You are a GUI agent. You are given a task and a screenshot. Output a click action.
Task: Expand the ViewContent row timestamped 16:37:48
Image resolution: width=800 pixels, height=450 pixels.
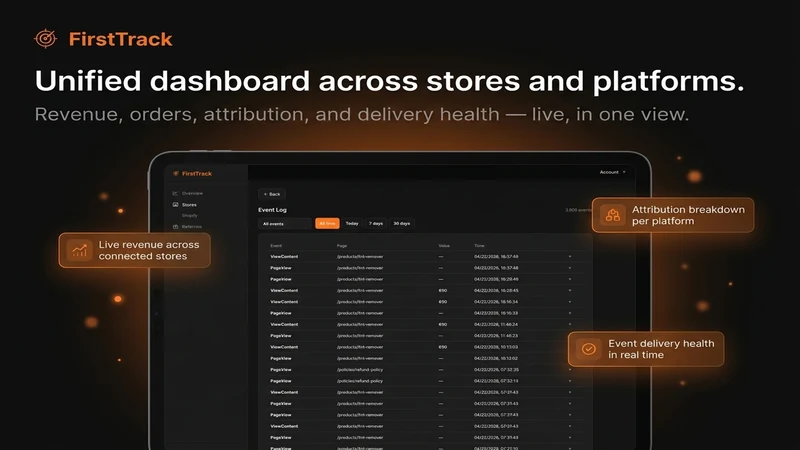click(x=570, y=257)
